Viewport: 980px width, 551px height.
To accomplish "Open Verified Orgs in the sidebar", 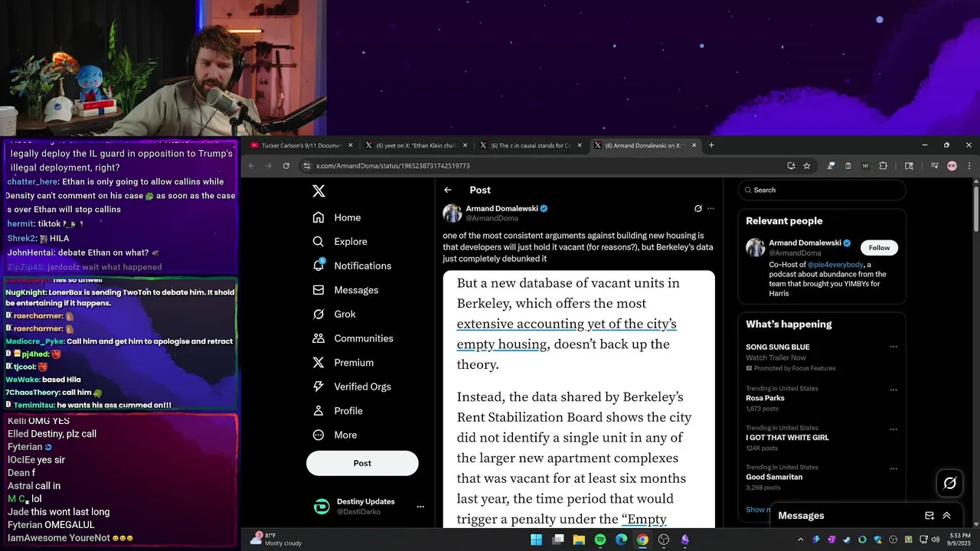I will pyautogui.click(x=352, y=386).
